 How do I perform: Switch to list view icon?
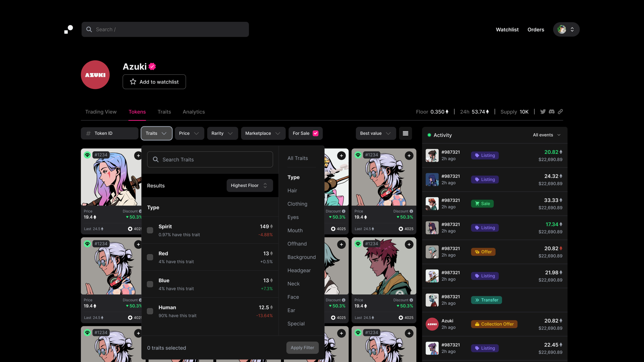tap(405, 133)
